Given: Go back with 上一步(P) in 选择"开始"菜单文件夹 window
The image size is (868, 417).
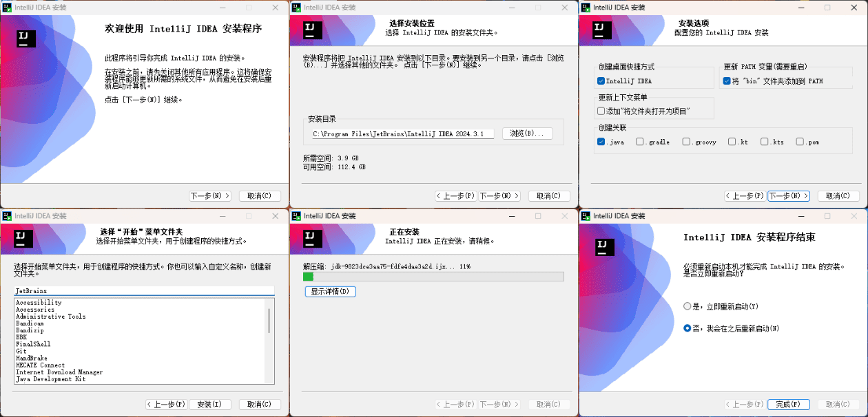Looking at the screenshot, I should 167,405.
